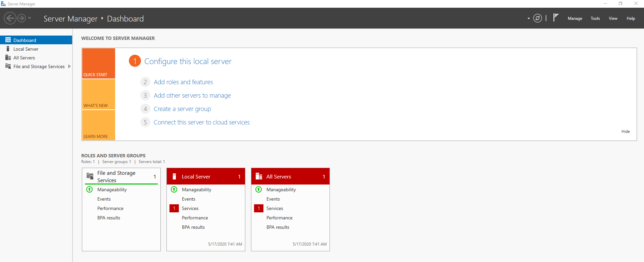Click the refresh dashboard icon
644x262 pixels.
pos(538,18)
